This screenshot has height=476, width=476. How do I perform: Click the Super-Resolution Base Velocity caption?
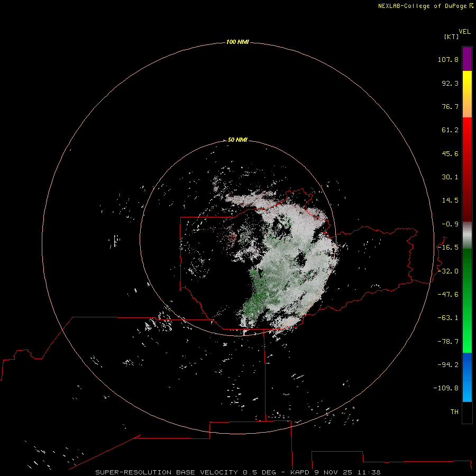coord(237,472)
